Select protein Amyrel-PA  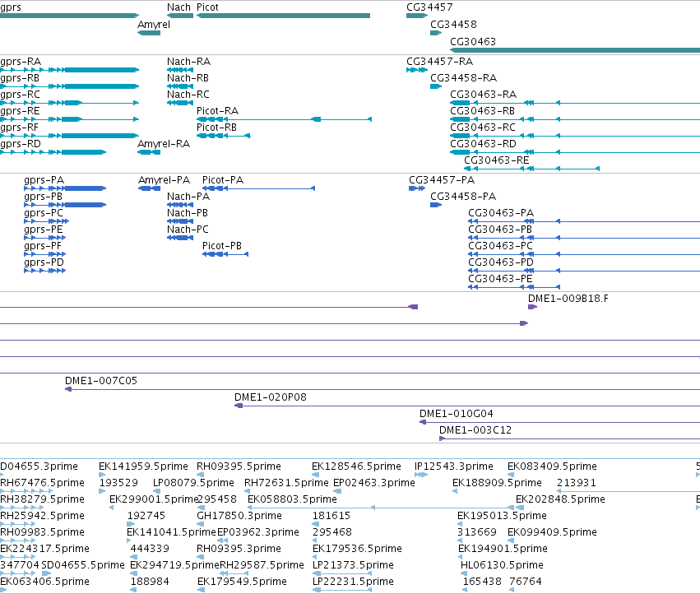coord(149,188)
